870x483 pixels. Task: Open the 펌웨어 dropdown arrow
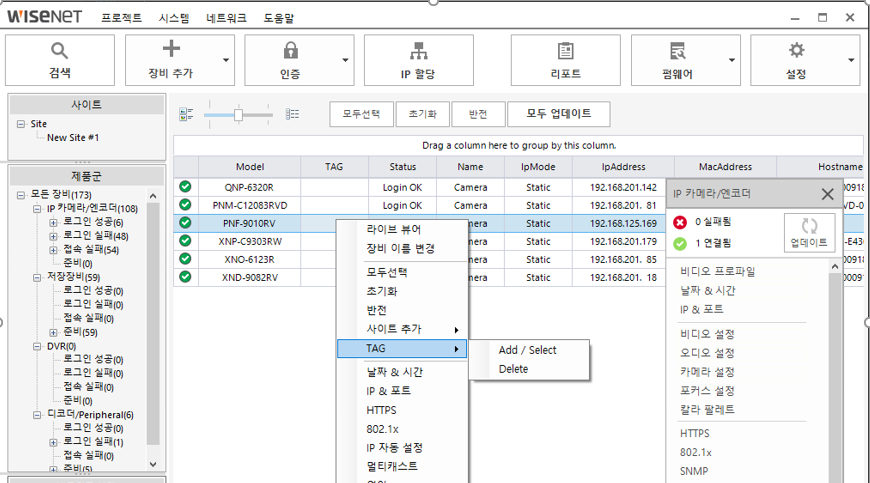pos(732,60)
